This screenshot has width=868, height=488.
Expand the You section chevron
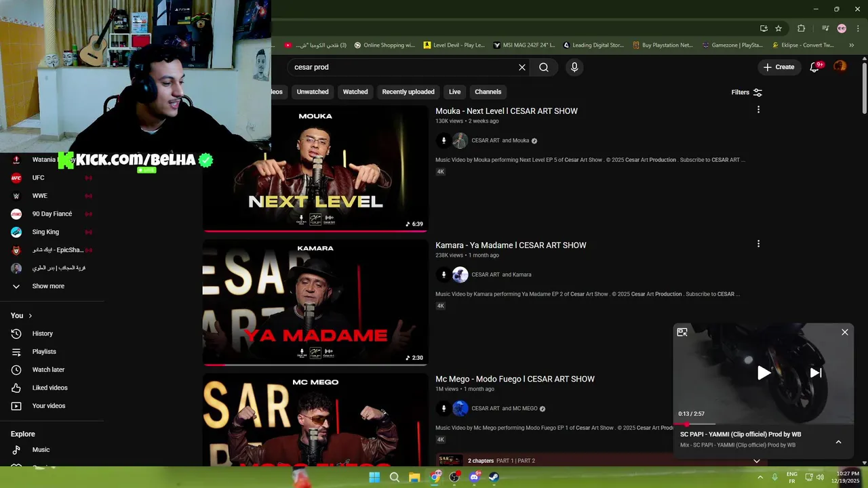[30, 316]
